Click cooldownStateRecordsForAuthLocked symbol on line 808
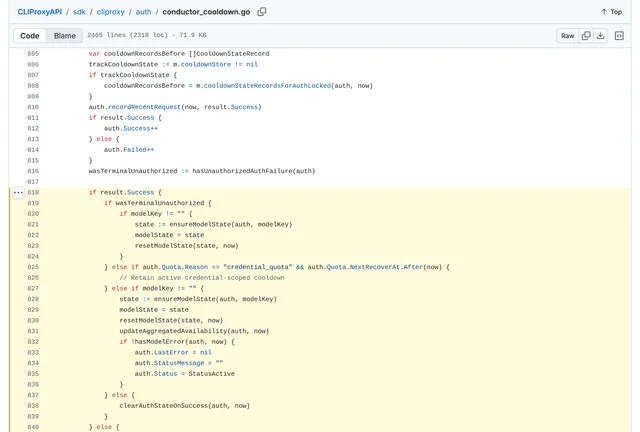Screen dimensions: 640x432 [267, 86]
